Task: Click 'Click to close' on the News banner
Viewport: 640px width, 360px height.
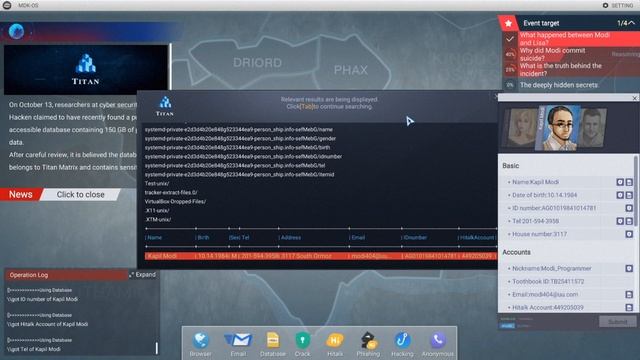Action: 80,195
